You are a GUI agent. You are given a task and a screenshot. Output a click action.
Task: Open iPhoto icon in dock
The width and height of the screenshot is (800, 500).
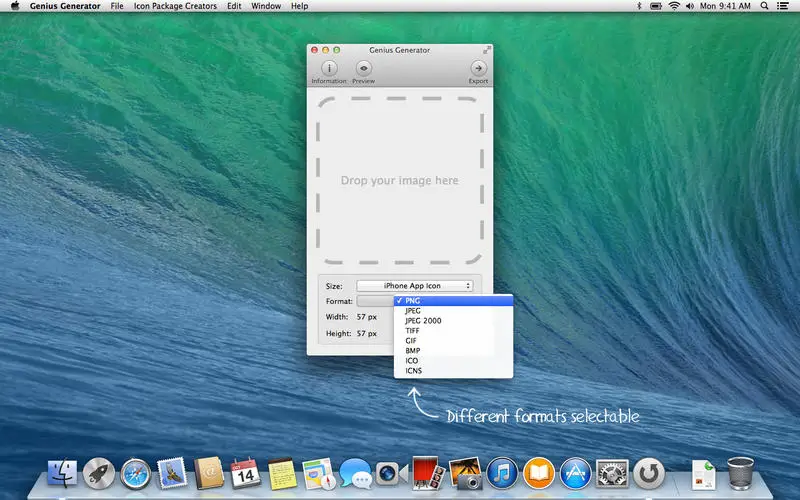tap(465, 473)
